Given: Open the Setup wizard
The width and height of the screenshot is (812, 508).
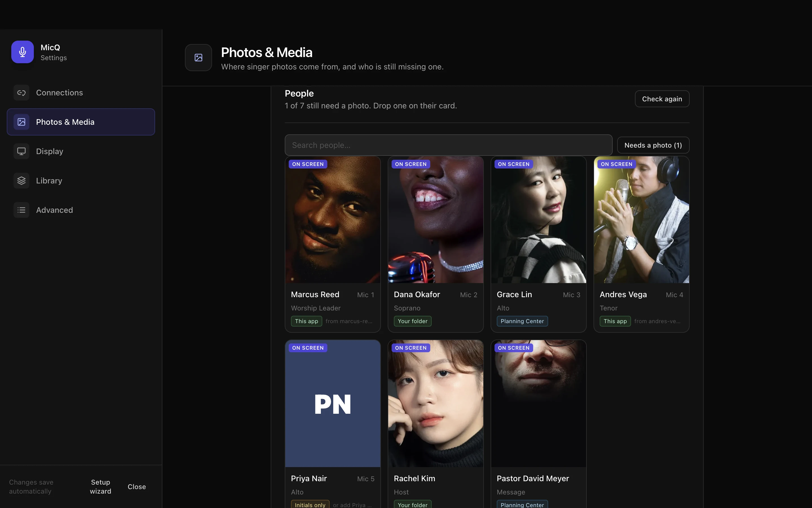Looking at the screenshot, I should tap(101, 487).
